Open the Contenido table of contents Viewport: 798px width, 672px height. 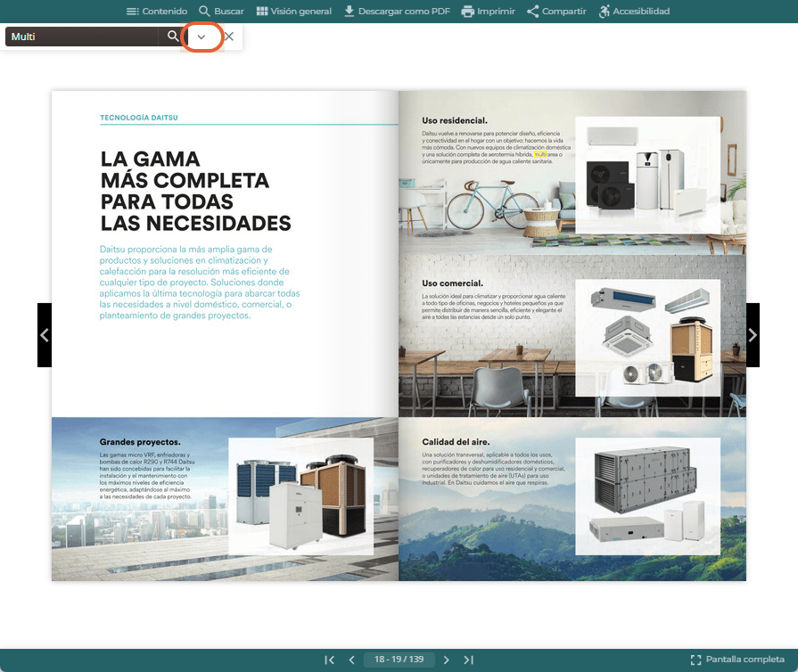(157, 12)
